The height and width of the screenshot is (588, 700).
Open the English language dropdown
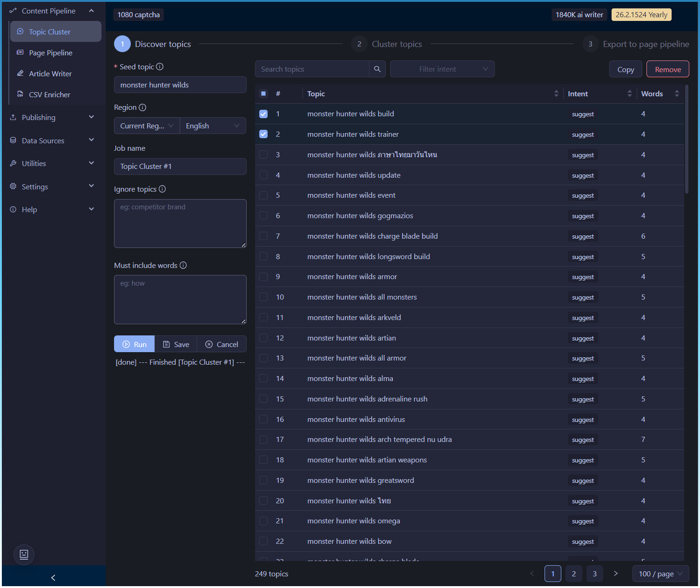click(x=212, y=126)
